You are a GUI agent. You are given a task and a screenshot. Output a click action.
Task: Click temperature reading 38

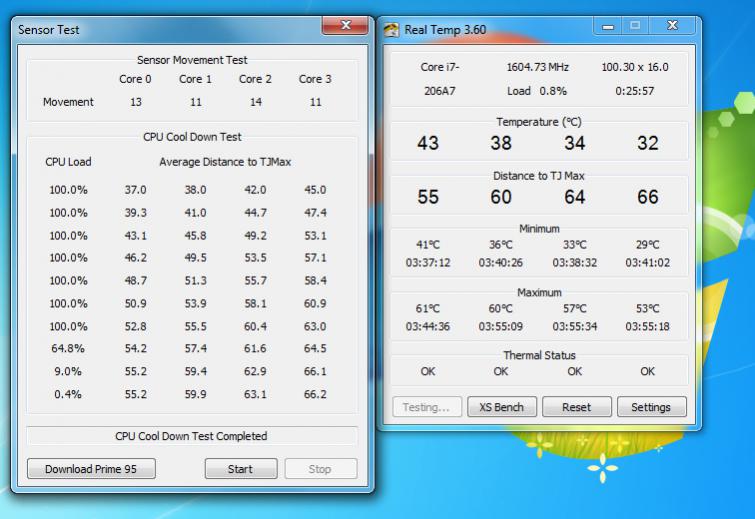[501, 143]
